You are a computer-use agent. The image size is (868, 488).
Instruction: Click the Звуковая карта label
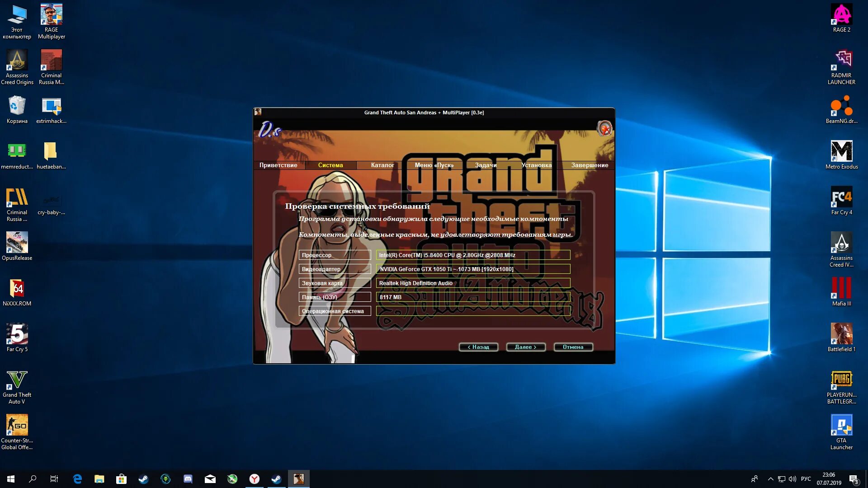[335, 283]
